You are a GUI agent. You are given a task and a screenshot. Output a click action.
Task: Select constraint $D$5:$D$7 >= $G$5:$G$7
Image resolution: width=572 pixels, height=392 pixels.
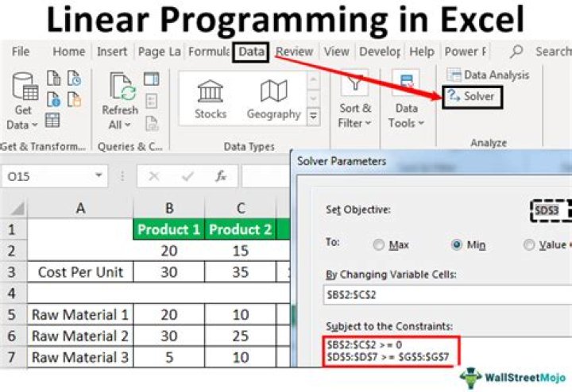point(388,356)
